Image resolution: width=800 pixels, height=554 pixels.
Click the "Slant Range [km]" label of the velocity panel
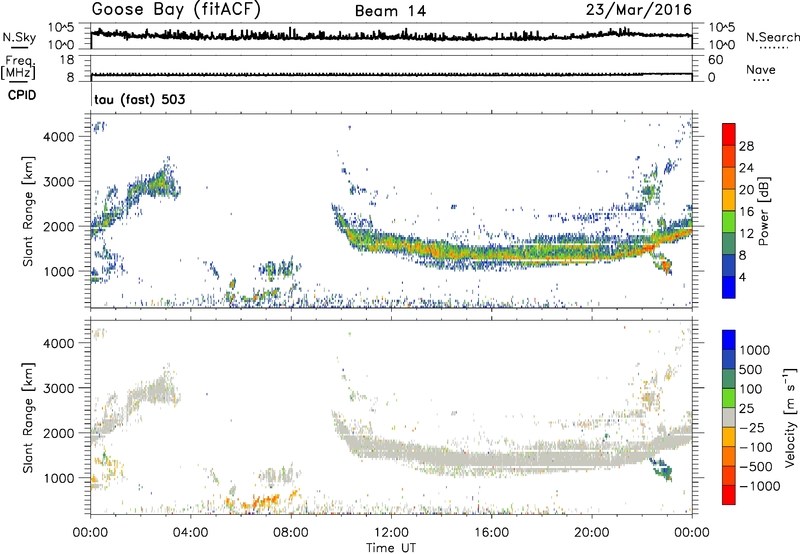[x=28, y=418]
